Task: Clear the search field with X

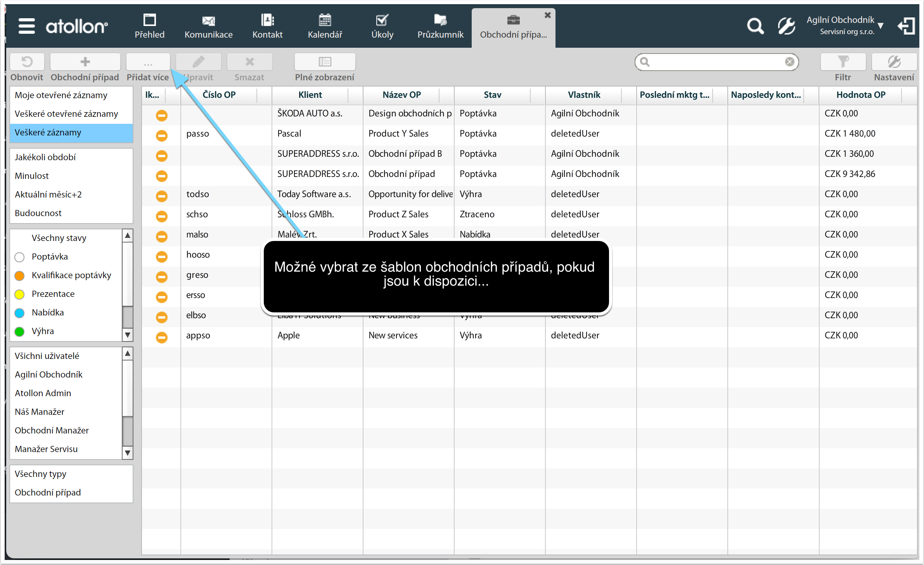Action: tap(789, 62)
